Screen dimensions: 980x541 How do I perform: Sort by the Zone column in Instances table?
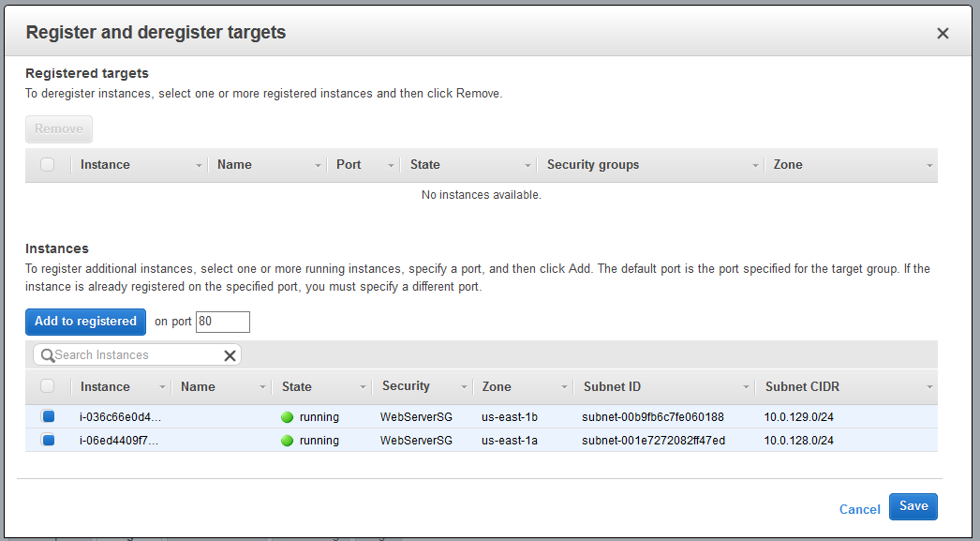[497, 386]
